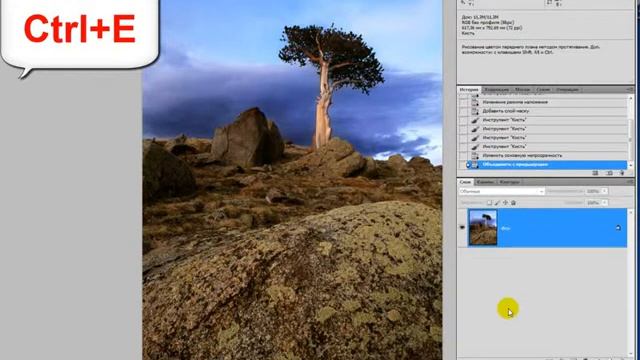Viewport: 640px width, 360px height.
Task: Select the Фон layer name
Action: click(x=505, y=229)
